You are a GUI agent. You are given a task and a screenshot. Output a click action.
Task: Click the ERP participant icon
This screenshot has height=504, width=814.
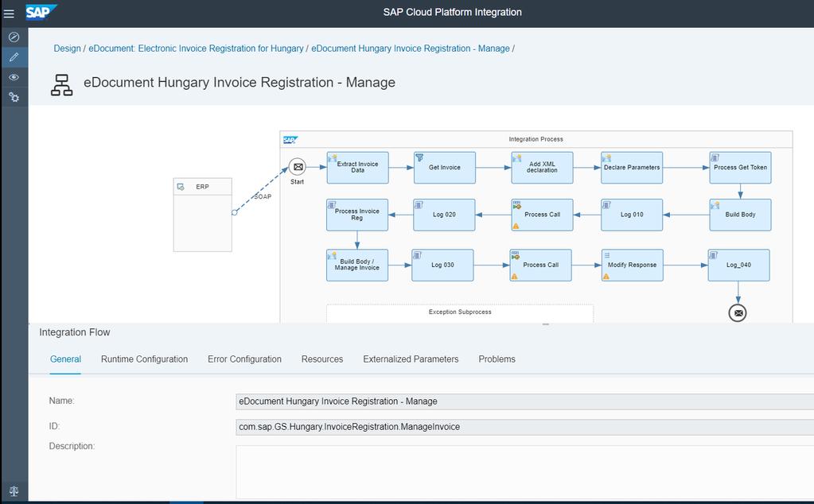click(x=181, y=187)
